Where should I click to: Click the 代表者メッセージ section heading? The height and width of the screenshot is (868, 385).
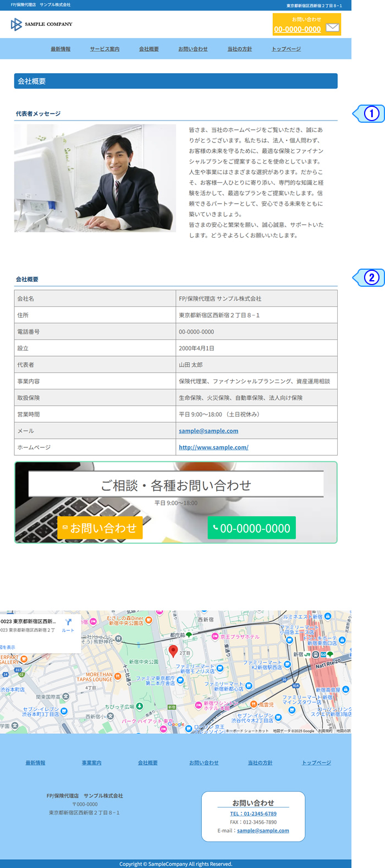38,114
